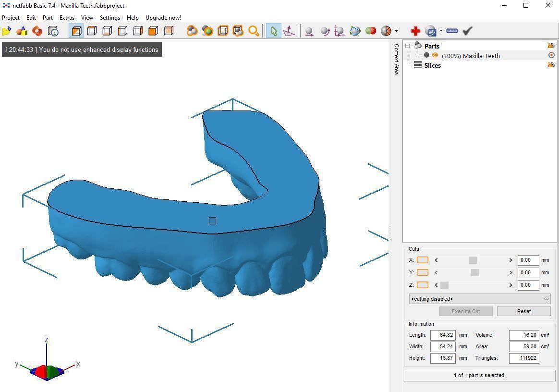The width and height of the screenshot is (559, 392).
Task: Click the Y cut slider handle
Action: click(475, 272)
